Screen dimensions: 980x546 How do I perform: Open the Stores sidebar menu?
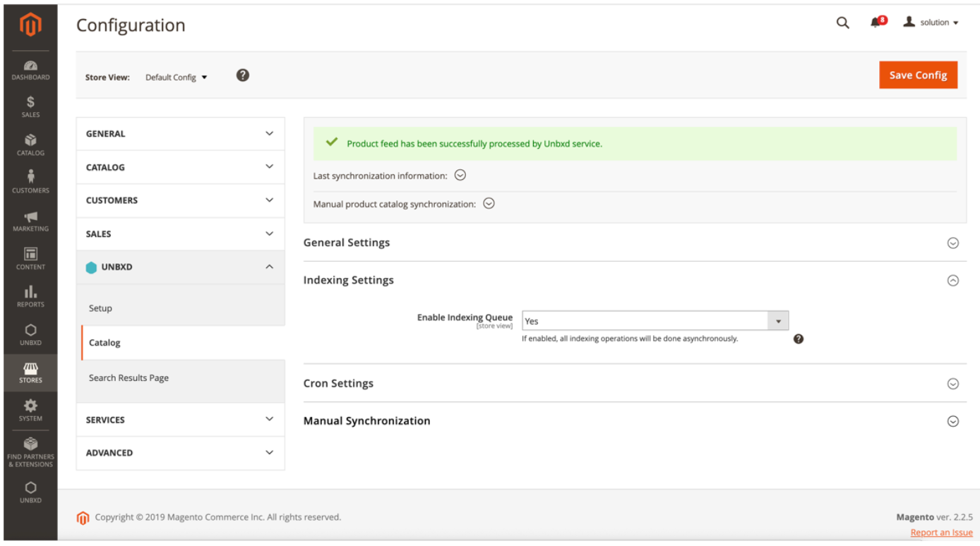point(30,372)
